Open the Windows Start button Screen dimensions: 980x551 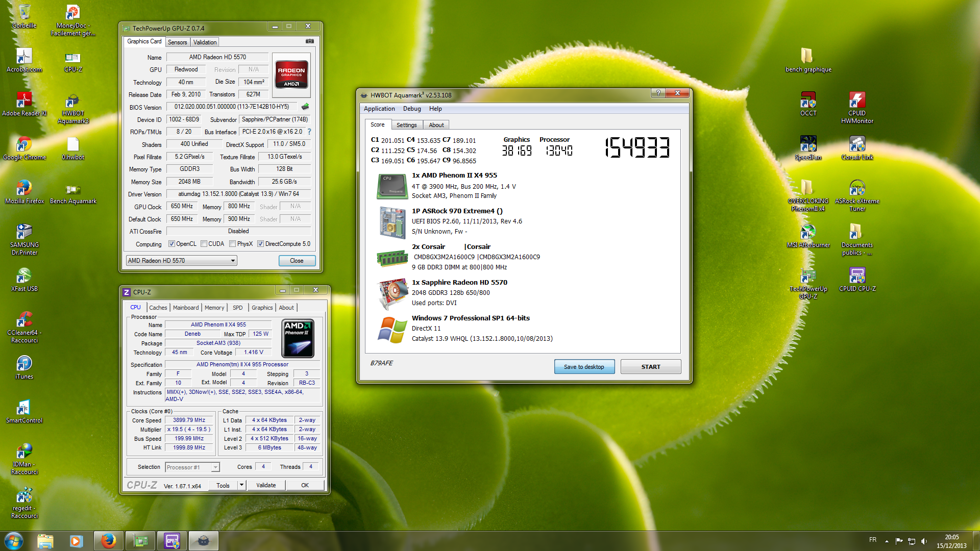(x=14, y=541)
